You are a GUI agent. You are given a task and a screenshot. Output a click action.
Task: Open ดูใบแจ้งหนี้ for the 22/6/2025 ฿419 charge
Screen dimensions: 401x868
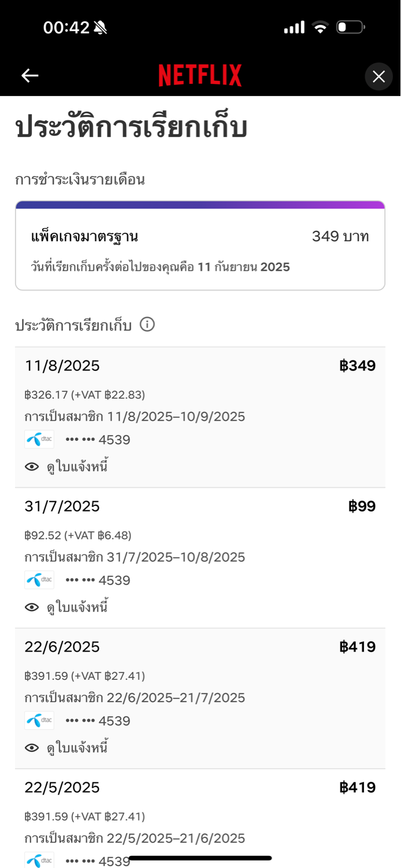78,748
